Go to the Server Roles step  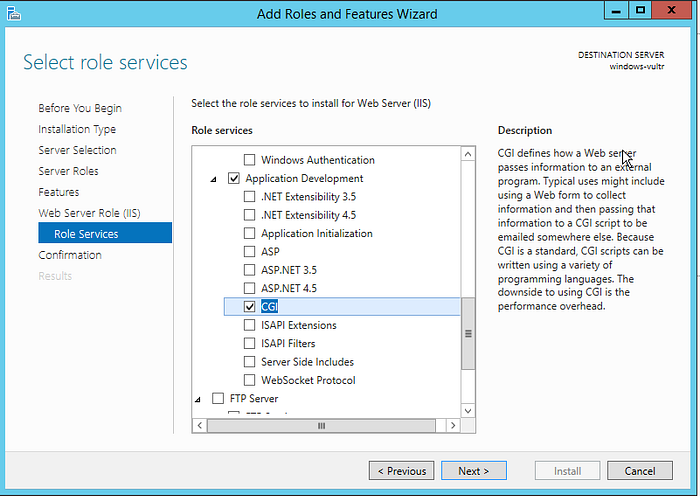pos(68,171)
